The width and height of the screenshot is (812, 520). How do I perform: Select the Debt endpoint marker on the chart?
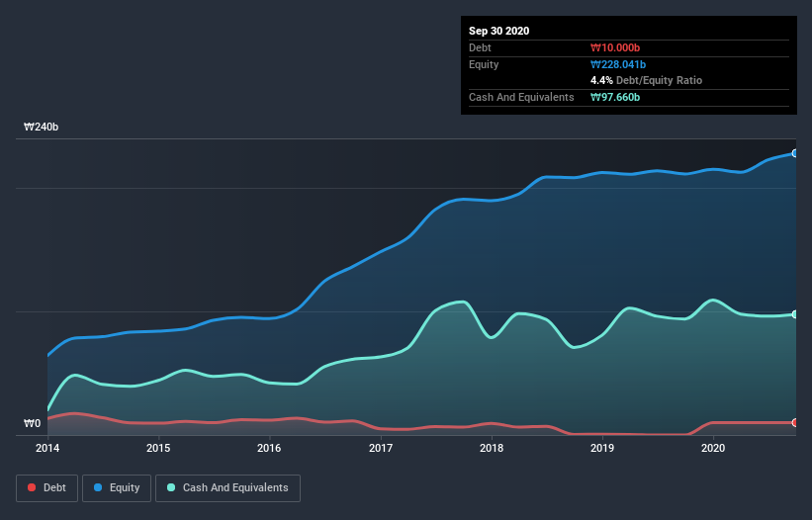[795, 423]
